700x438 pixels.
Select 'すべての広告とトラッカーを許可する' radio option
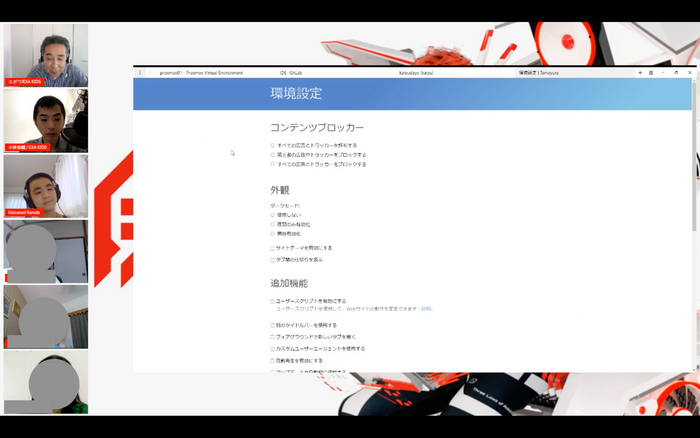[272, 145]
